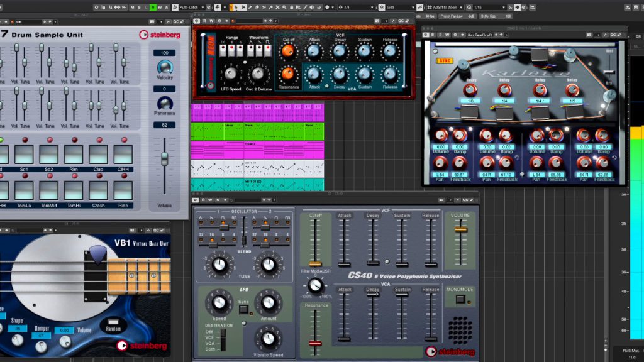The width and height of the screenshot is (644, 362).
Task: Open the Grid snap type dropdown
Action: tap(400, 8)
